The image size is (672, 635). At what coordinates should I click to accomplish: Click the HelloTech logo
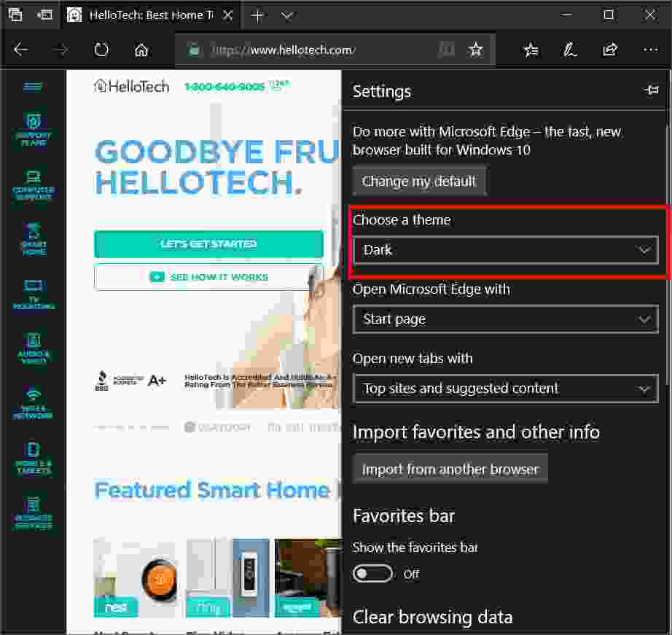click(x=132, y=87)
